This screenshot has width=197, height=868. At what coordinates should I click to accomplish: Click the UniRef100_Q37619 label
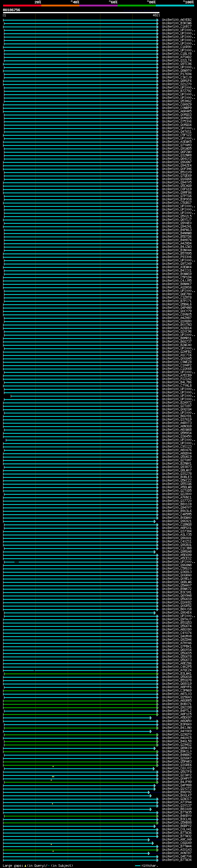point(177,419)
